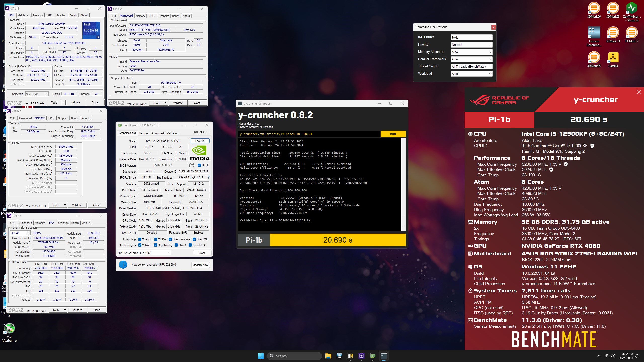
Task: Open GPU-Z taskbar icon
Action: tap(372, 356)
